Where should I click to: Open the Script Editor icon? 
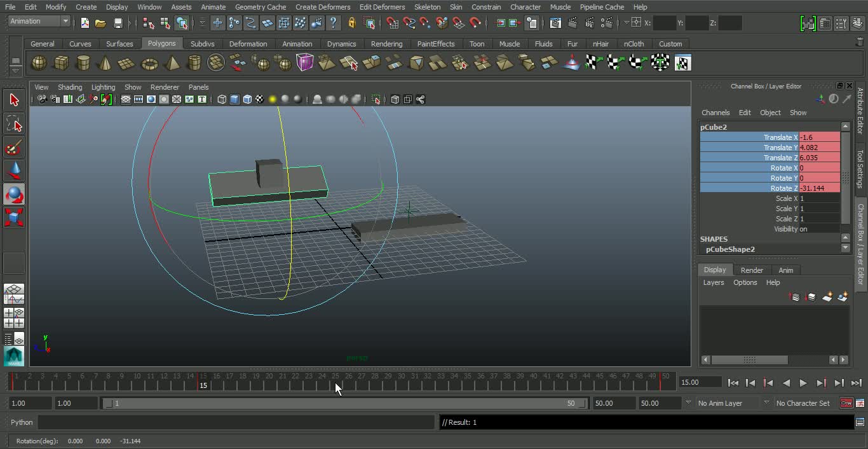click(860, 422)
